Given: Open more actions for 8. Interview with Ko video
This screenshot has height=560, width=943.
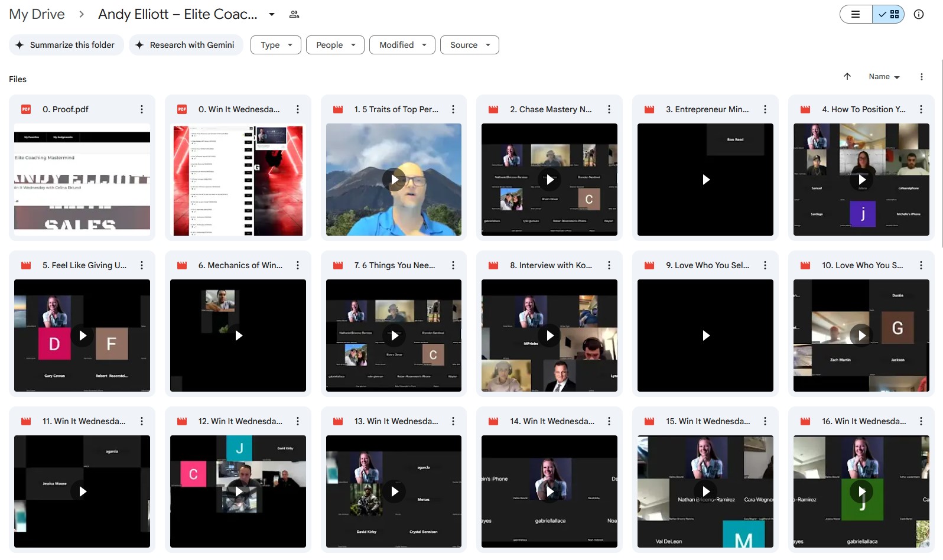Looking at the screenshot, I should click(x=609, y=265).
